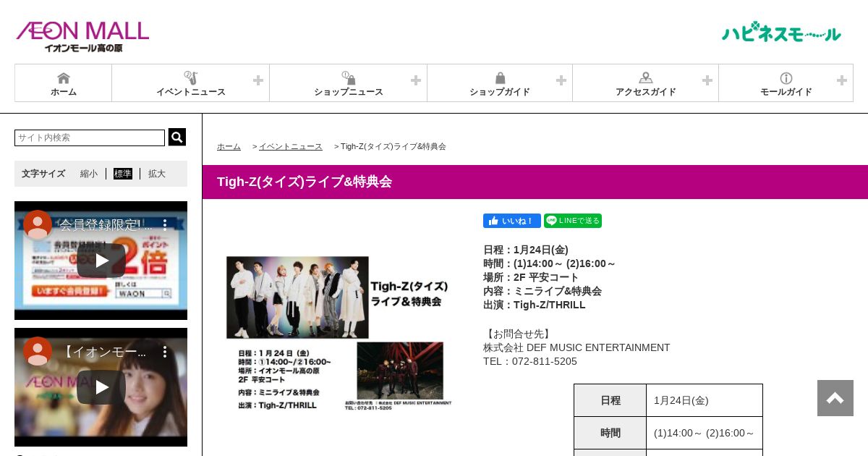Open the ホーム menu item
The height and width of the screenshot is (456, 868).
[64, 83]
